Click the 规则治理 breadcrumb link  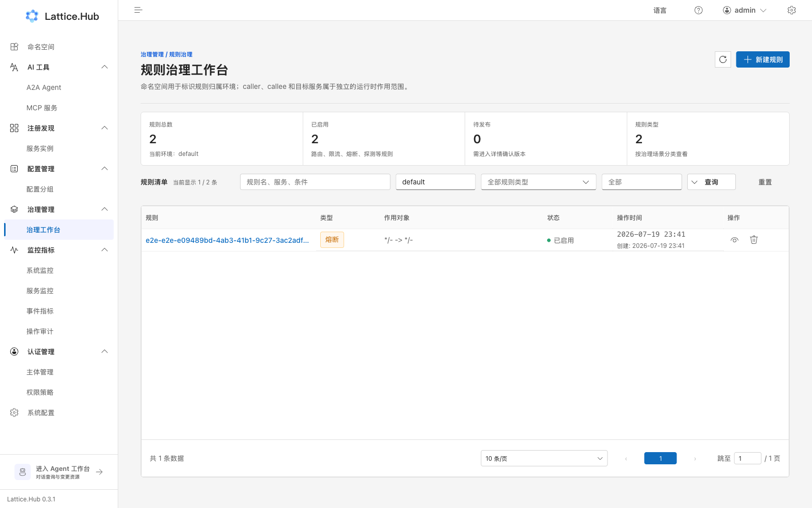pos(181,54)
